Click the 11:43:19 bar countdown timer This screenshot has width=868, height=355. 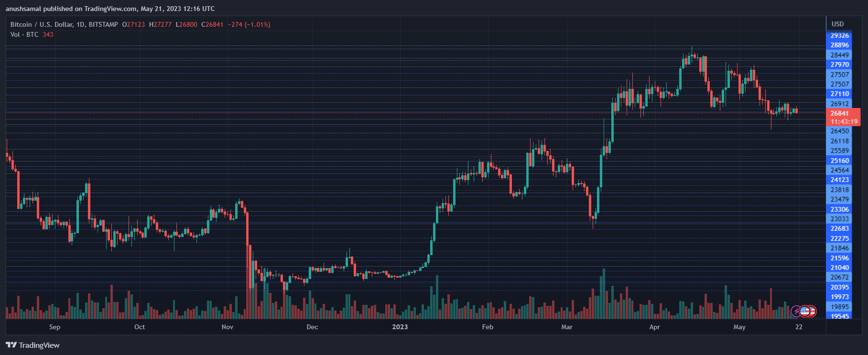pyautogui.click(x=844, y=121)
